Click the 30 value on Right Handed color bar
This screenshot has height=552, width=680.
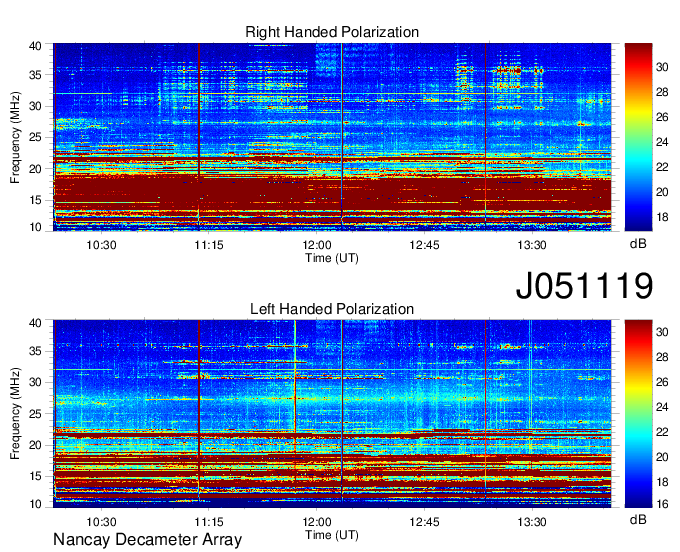coord(662,67)
